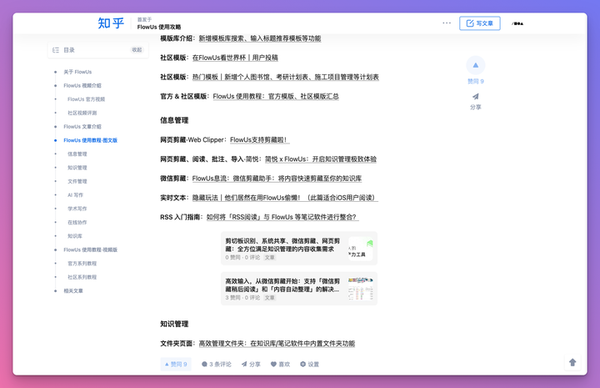This screenshot has height=388, width=600.
Task: Open link FlowUs支持剪藏啦！
Action: (x=259, y=140)
